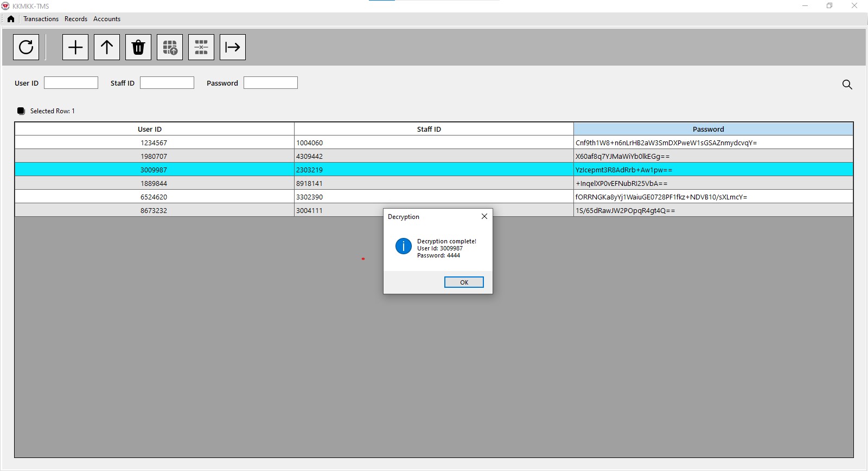The height and width of the screenshot is (471, 868).
Task: Click password cell starting 1S/65dRawJW
Action: coord(713,210)
